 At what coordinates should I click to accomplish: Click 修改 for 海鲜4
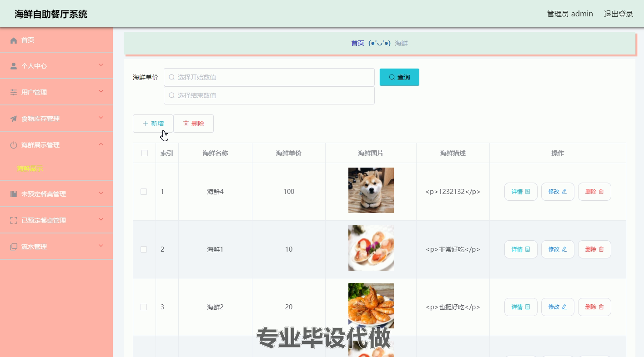tap(558, 192)
